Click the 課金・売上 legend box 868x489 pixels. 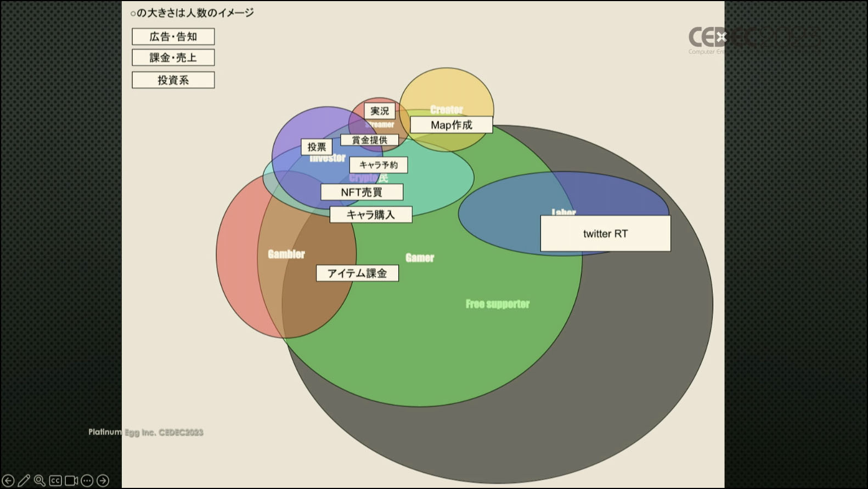tap(173, 58)
